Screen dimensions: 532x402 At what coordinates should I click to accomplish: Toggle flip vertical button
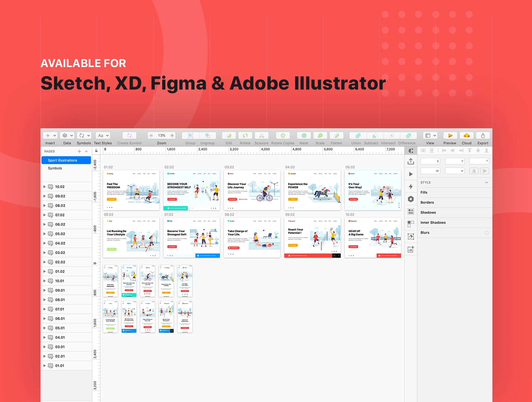484,171
